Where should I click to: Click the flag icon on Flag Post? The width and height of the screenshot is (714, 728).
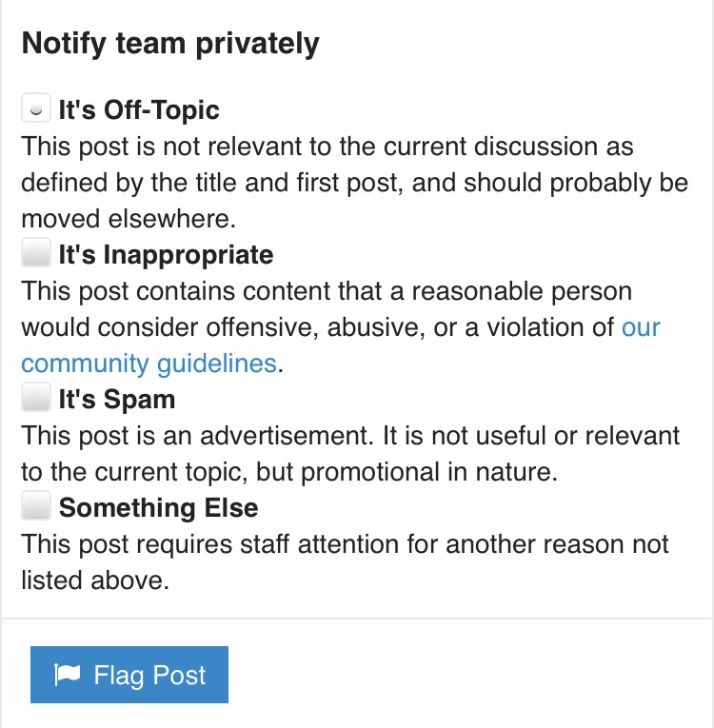(68, 675)
